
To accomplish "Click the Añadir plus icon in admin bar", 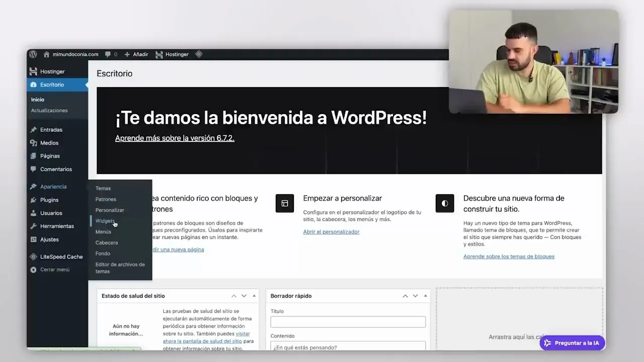I will (127, 54).
